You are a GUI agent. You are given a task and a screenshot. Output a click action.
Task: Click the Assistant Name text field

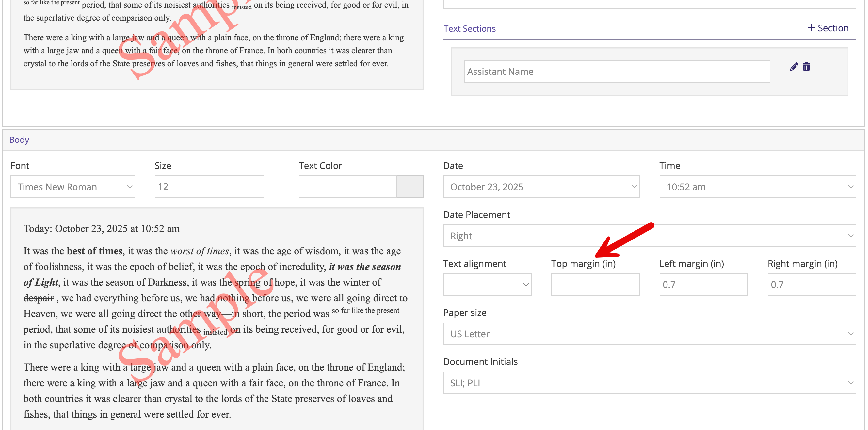(616, 72)
